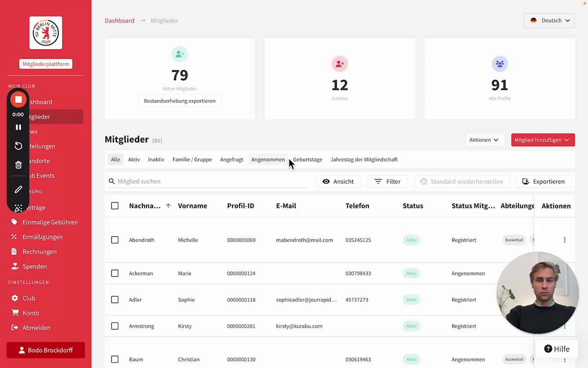Tick the checkbox next to Adler Sophie
Screen dimensions: 588x368
point(115,299)
